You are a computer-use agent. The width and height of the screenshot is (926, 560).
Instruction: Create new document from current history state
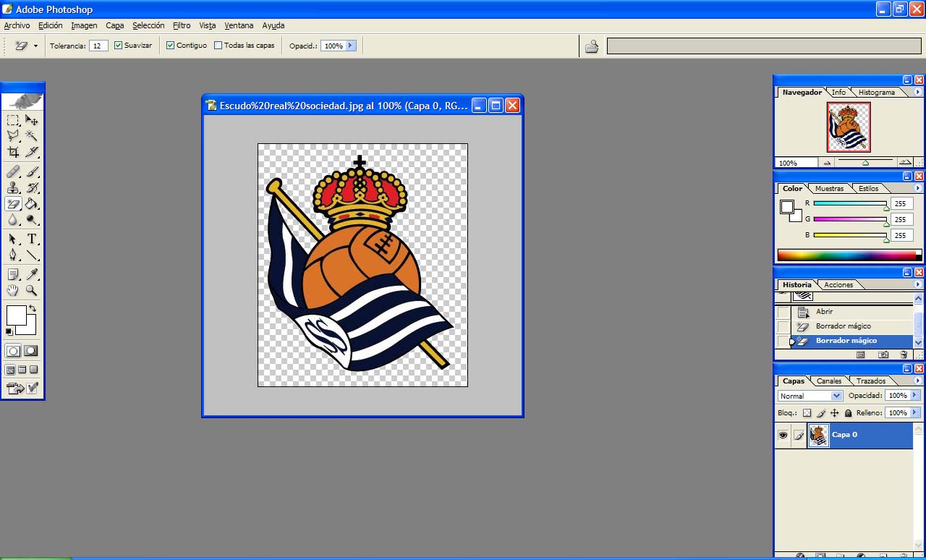[861, 355]
